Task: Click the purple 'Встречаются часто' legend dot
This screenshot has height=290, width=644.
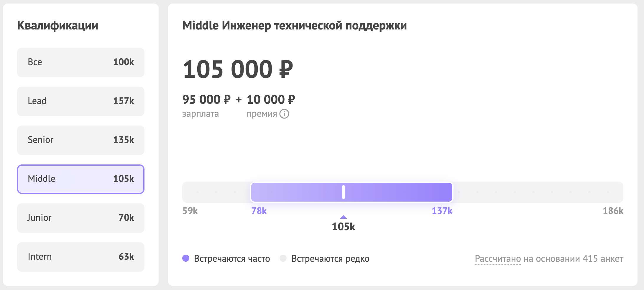Action: [186, 258]
